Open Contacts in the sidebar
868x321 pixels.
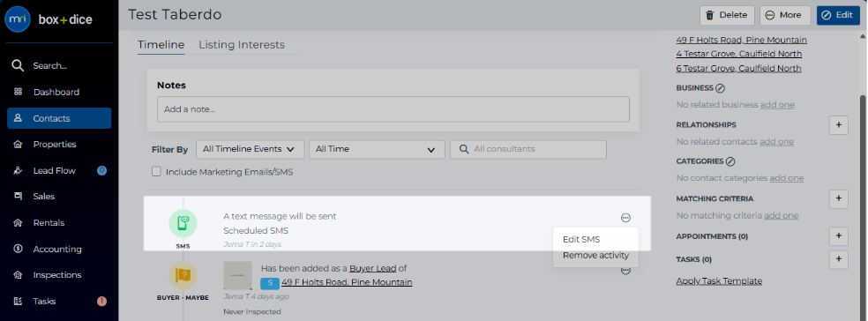[59, 118]
